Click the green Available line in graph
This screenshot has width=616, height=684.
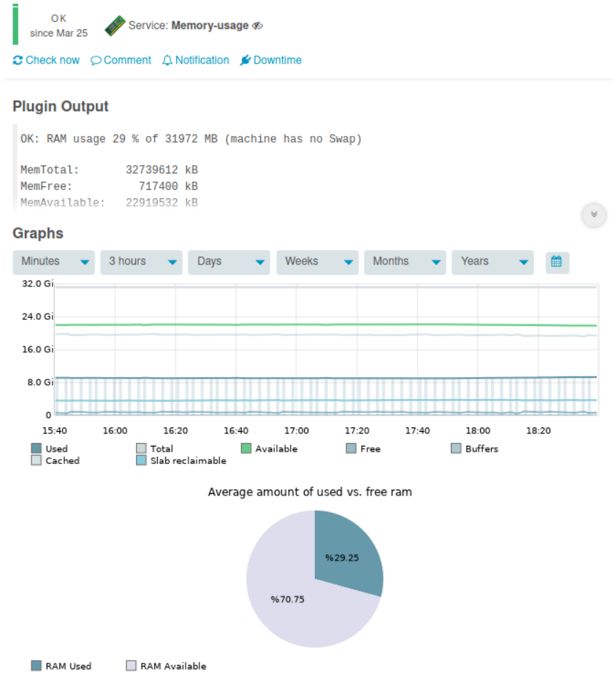click(x=326, y=324)
